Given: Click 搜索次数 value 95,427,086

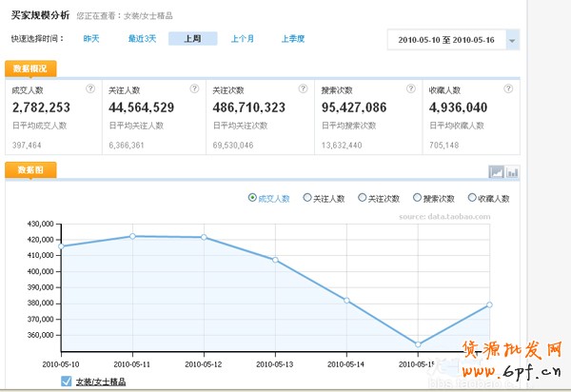Looking at the screenshot, I should pos(354,108).
